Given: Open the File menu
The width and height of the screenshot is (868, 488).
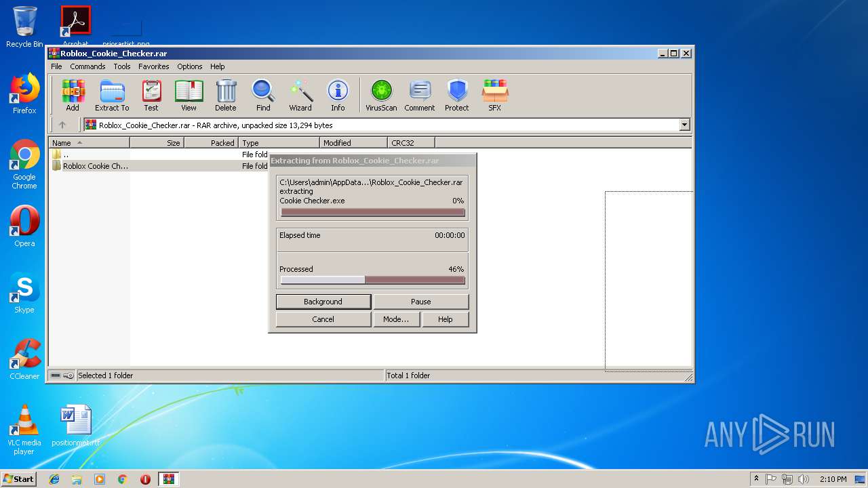Looking at the screenshot, I should [56, 66].
